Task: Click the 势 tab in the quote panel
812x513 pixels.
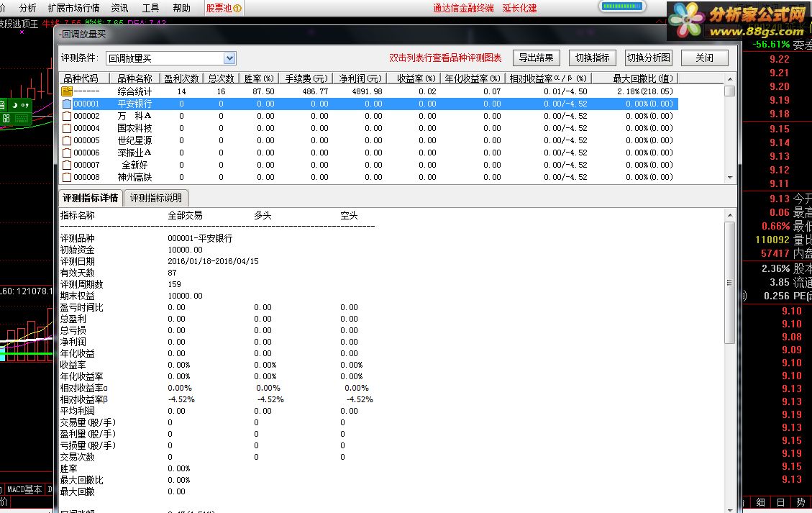Action: [800, 502]
